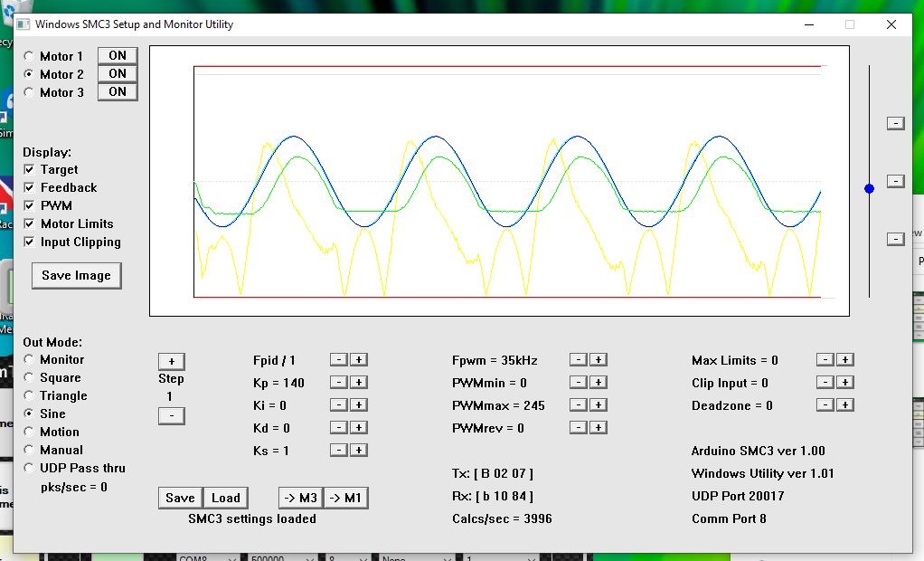Decrease the Ki value with minus button

click(x=337, y=405)
